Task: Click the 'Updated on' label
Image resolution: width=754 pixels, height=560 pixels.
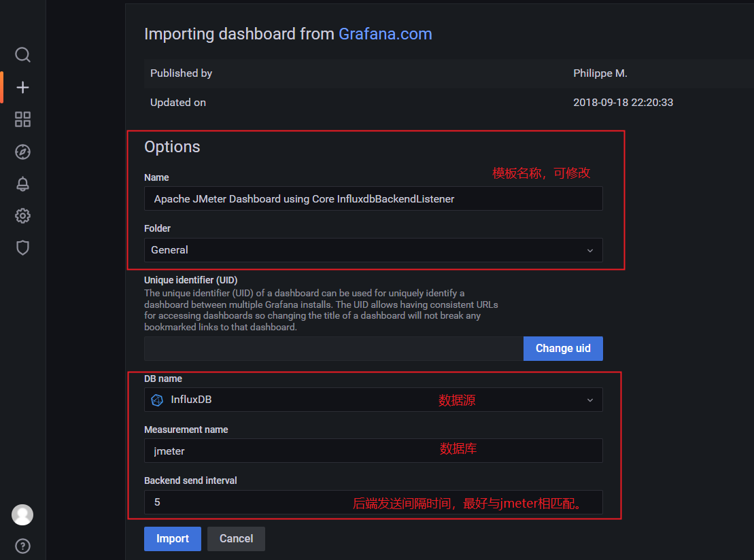Action: 178,103
